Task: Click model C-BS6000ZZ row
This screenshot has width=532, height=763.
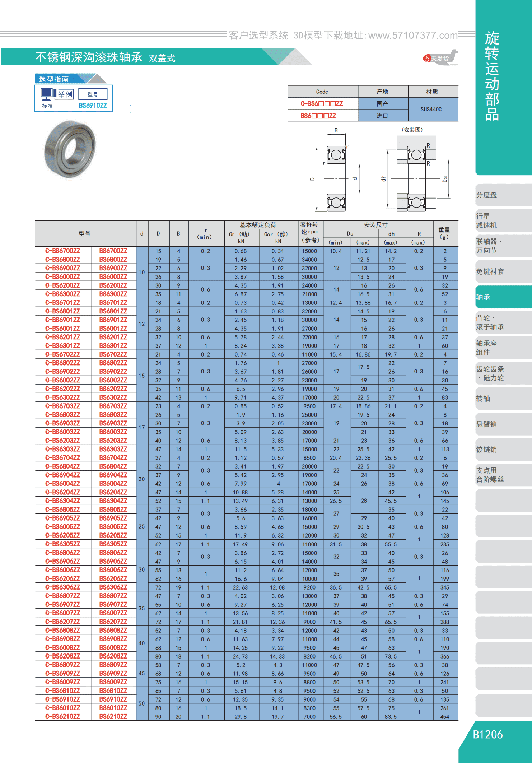Action: click(63, 277)
